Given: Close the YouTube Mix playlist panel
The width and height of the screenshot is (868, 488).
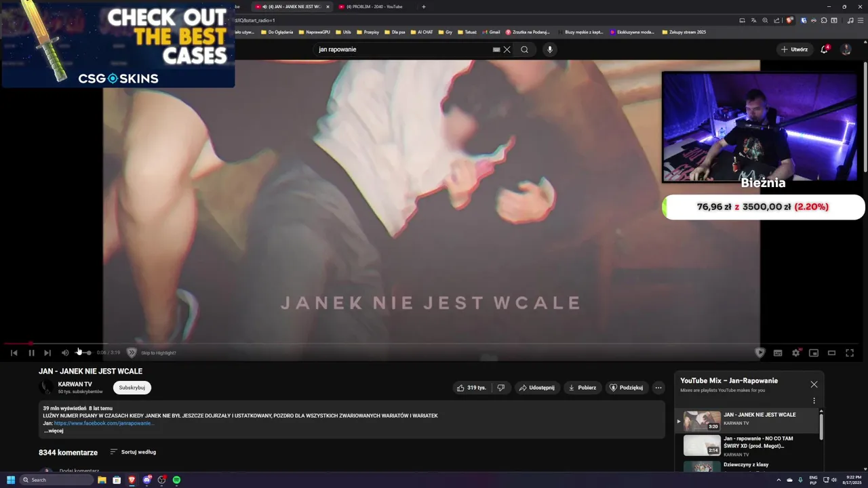Looking at the screenshot, I should pos(814,384).
